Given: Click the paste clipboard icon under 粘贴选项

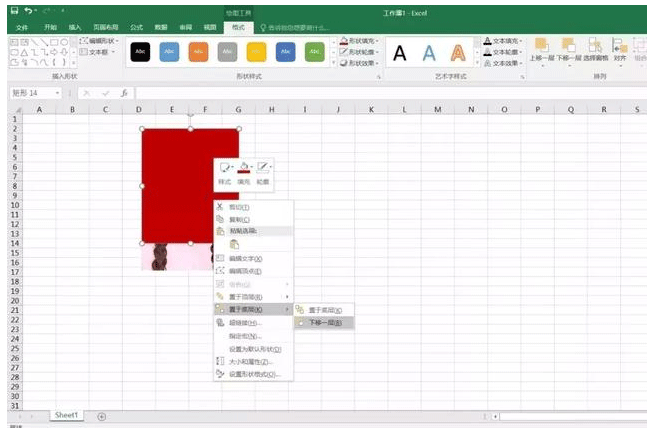Looking at the screenshot, I should (234, 244).
